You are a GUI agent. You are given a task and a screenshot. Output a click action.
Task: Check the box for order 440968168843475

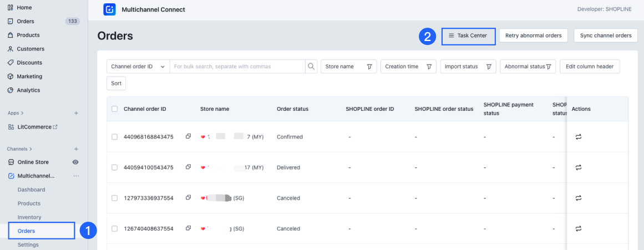pyautogui.click(x=114, y=137)
